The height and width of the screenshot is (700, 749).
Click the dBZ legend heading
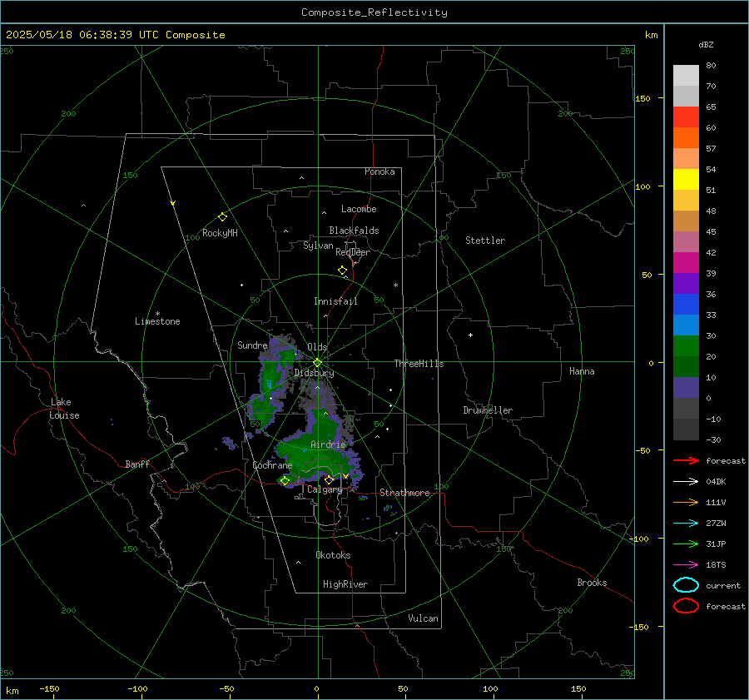(706, 44)
